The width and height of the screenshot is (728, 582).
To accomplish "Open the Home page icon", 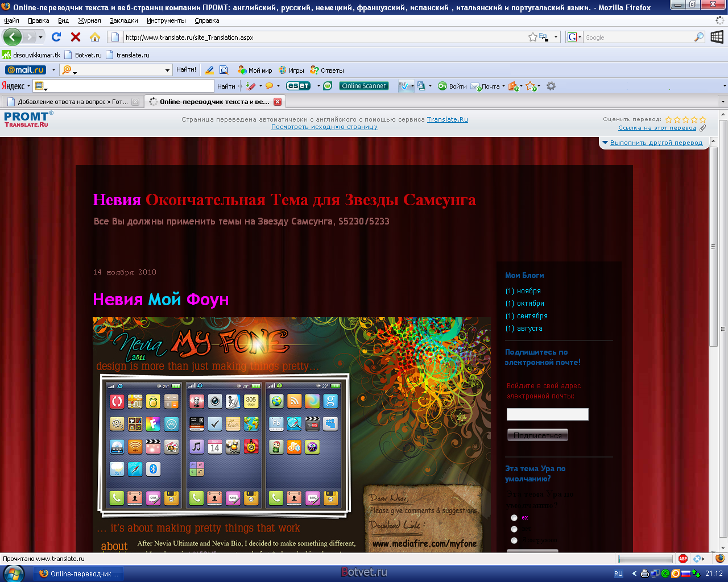I will [x=95, y=37].
